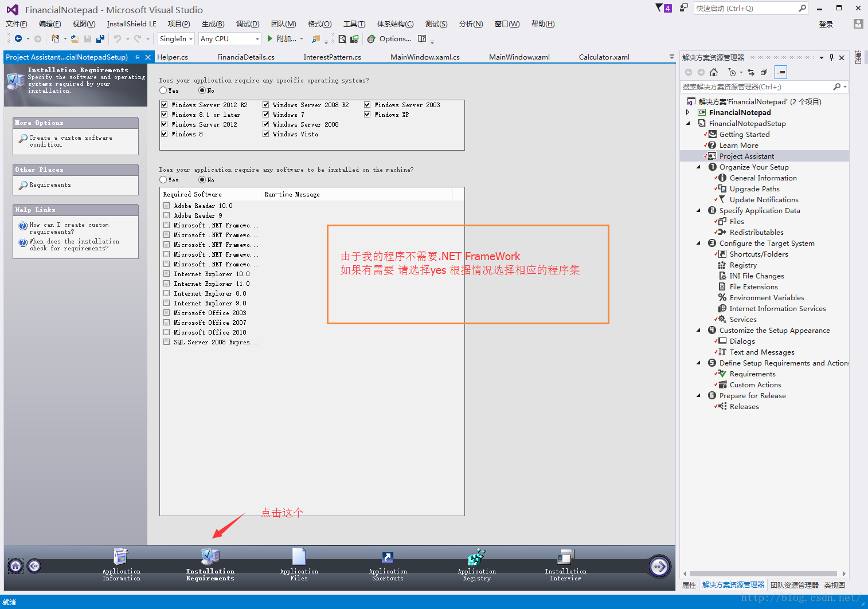This screenshot has width=868, height=609.
Task: Uncheck Windows XP checkbox
Action: point(367,115)
